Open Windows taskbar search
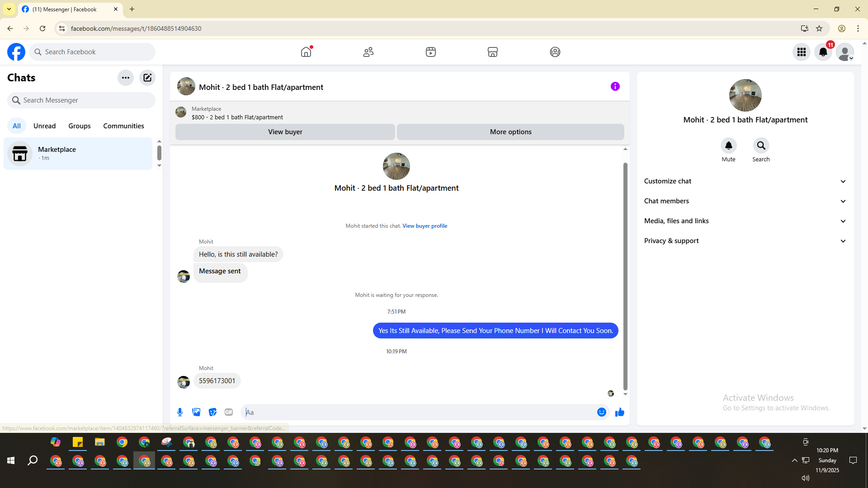The height and width of the screenshot is (488, 868). pyautogui.click(x=33, y=460)
